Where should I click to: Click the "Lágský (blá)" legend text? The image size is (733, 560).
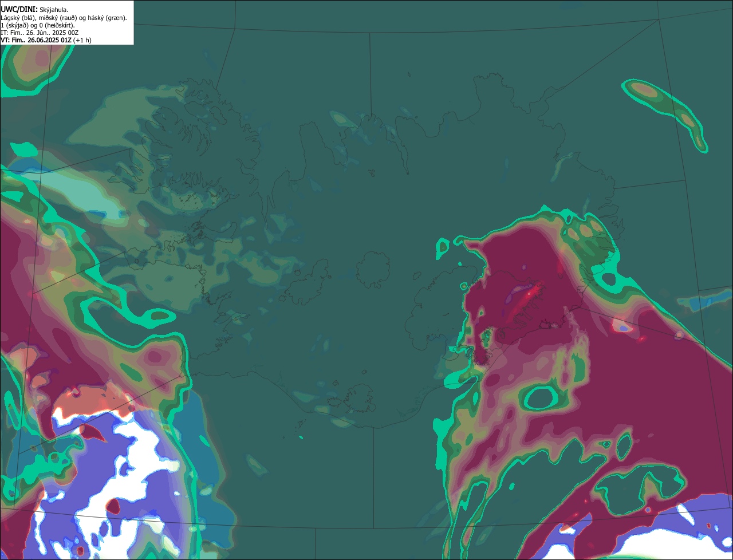point(18,18)
